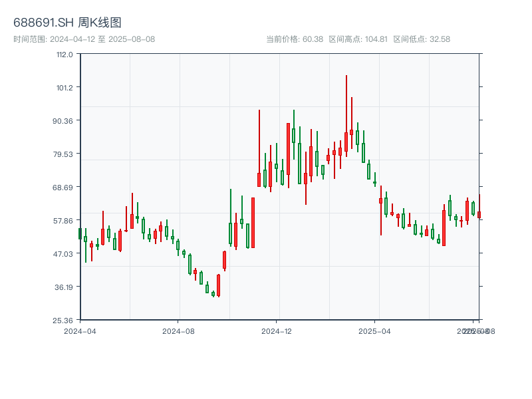Click y-axis value 79.53
Screen dimensions: 532x399
pos(63,154)
